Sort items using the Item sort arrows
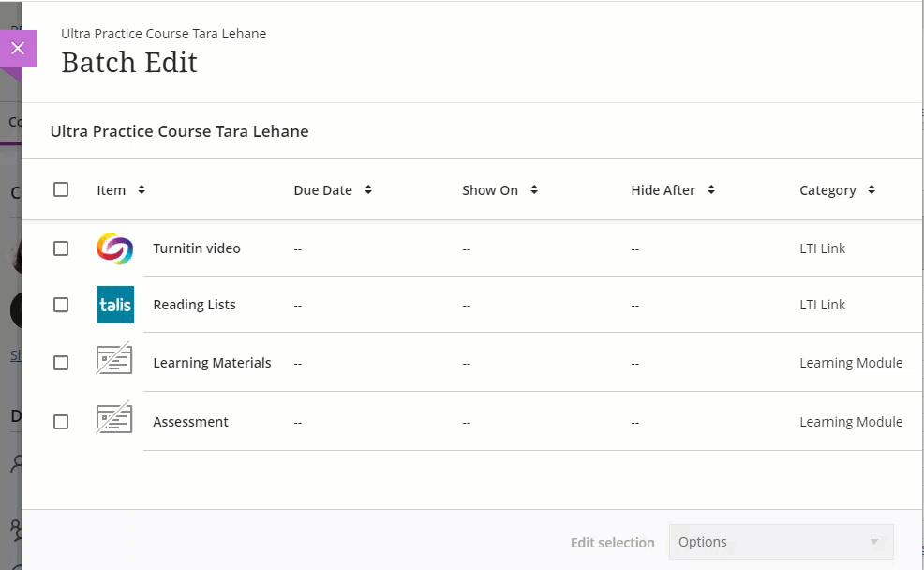The width and height of the screenshot is (924, 570). [142, 190]
